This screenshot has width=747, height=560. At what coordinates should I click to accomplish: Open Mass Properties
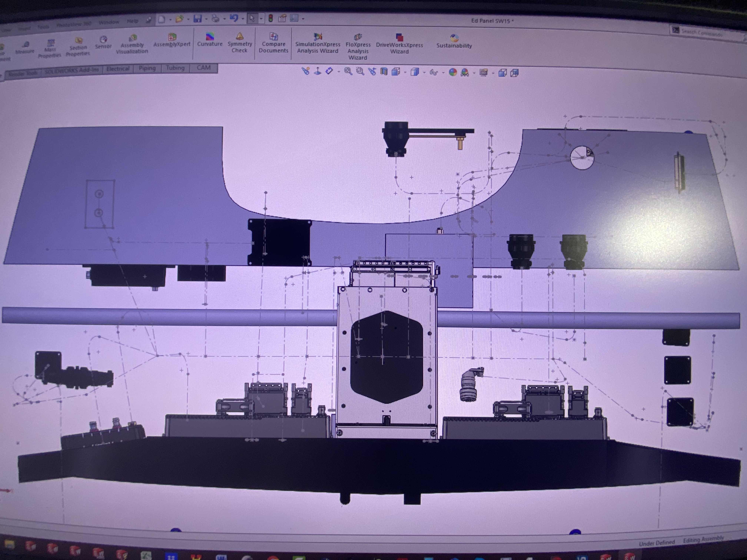50,49
